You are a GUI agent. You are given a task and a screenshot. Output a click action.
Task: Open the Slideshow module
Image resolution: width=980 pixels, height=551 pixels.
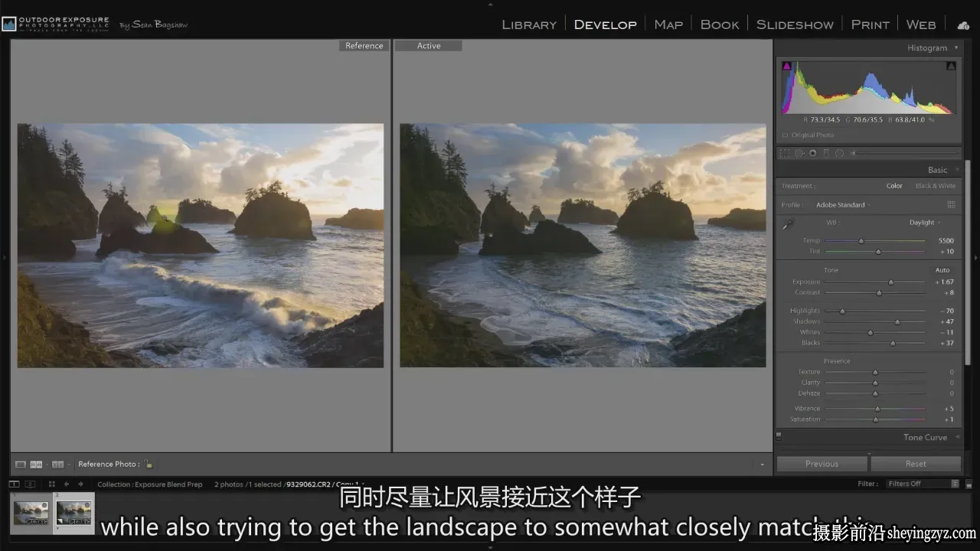[795, 24]
